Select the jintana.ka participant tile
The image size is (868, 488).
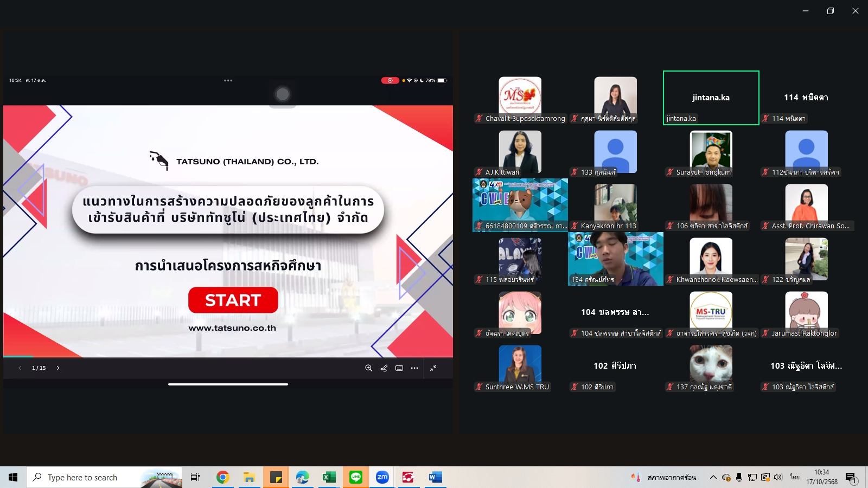pos(711,98)
